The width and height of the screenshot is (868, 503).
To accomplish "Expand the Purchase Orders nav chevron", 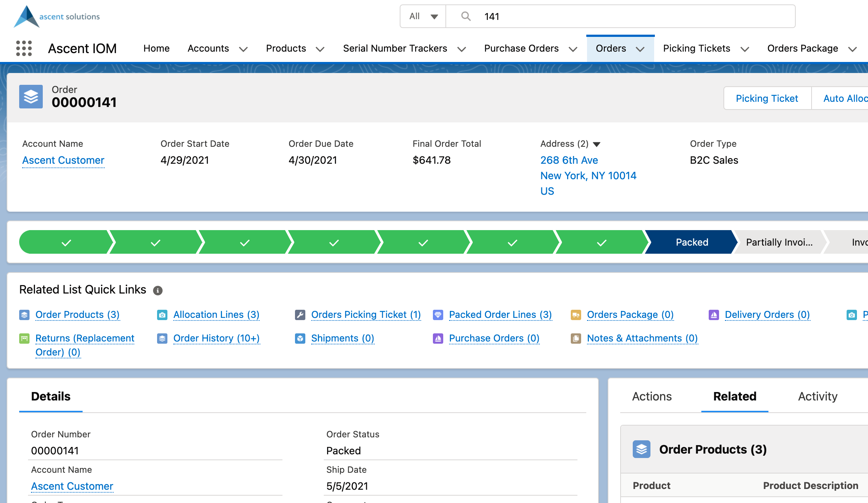I will pos(573,49).
